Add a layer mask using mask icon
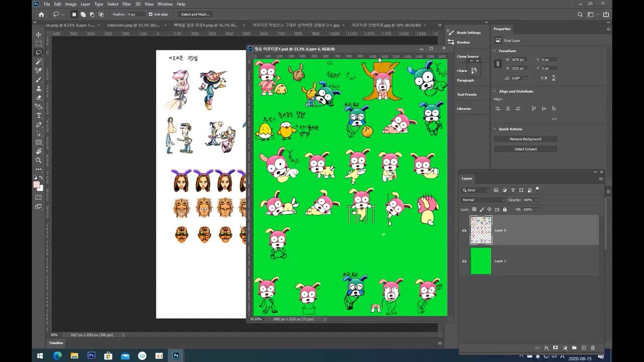Image resolution: width=644 pixels, height=362 pixels. [x=555, y=348]
